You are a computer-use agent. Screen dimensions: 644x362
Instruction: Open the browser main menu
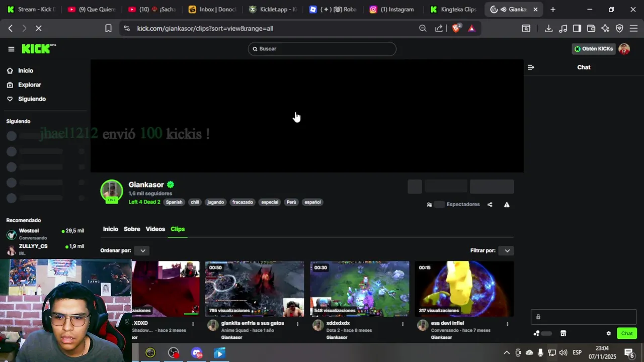pyautogui.click(x=633, y=29)
